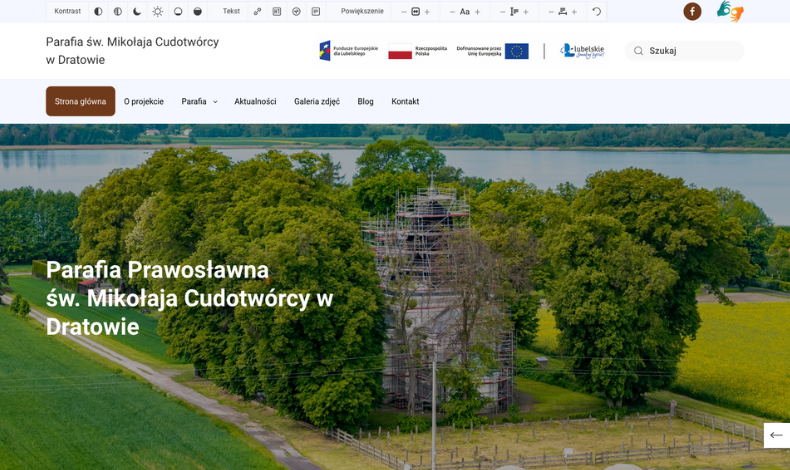The height and width of the screenshot is (470, 790).
Task: Click the Strona główna button
Action: coord(80,101)
